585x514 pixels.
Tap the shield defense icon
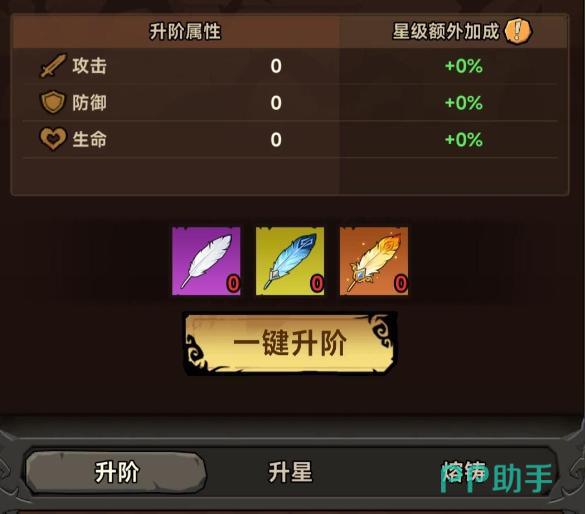coord(53,102)
